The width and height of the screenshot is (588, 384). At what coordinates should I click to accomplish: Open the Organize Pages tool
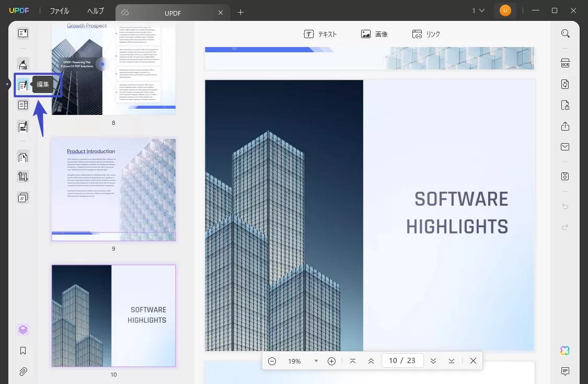point(23,157)
